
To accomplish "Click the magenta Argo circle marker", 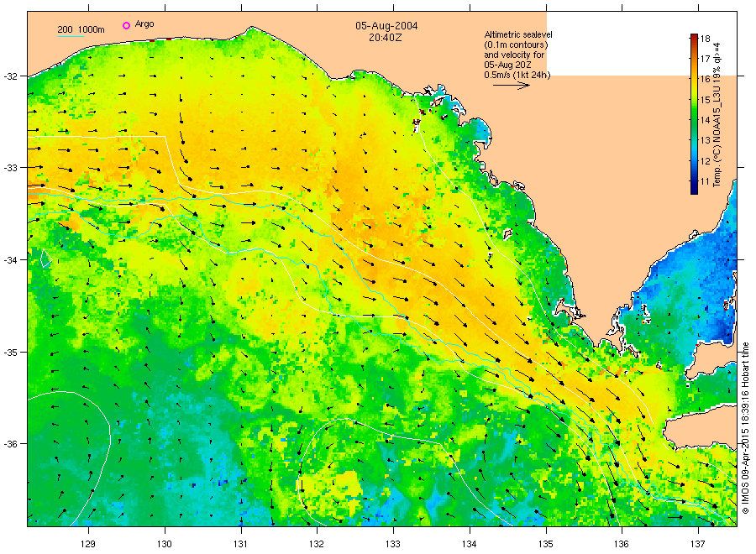I will click(x=126, y=25).
